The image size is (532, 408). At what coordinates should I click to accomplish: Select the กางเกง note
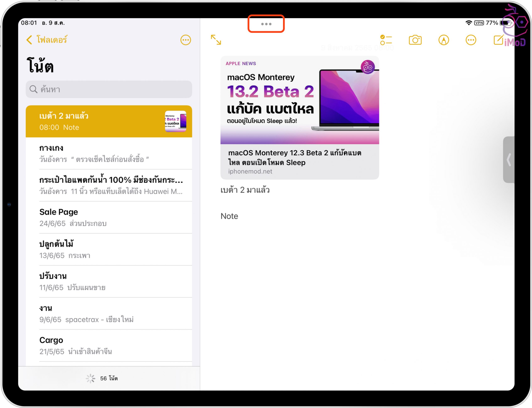point(109,153)
